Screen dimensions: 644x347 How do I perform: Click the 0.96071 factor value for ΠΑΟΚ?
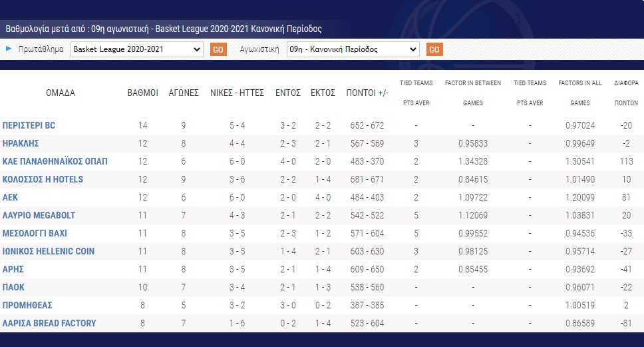580,287
